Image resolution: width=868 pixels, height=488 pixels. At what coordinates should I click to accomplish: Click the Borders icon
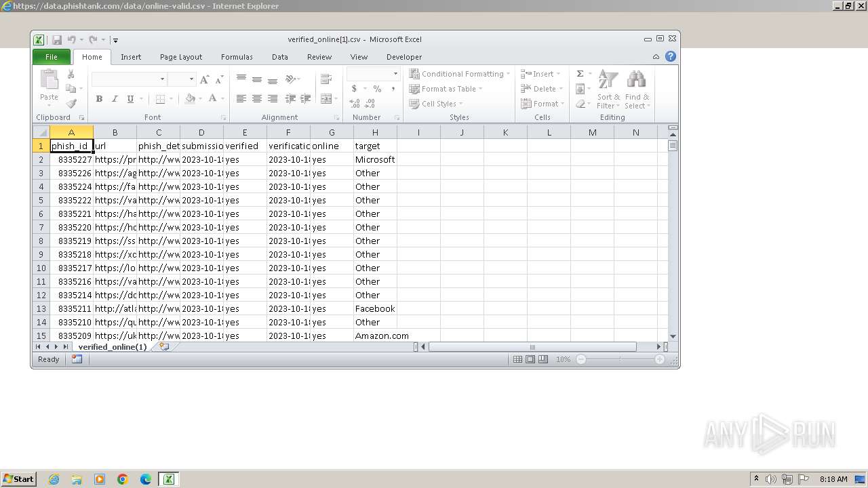click(160, 99)
